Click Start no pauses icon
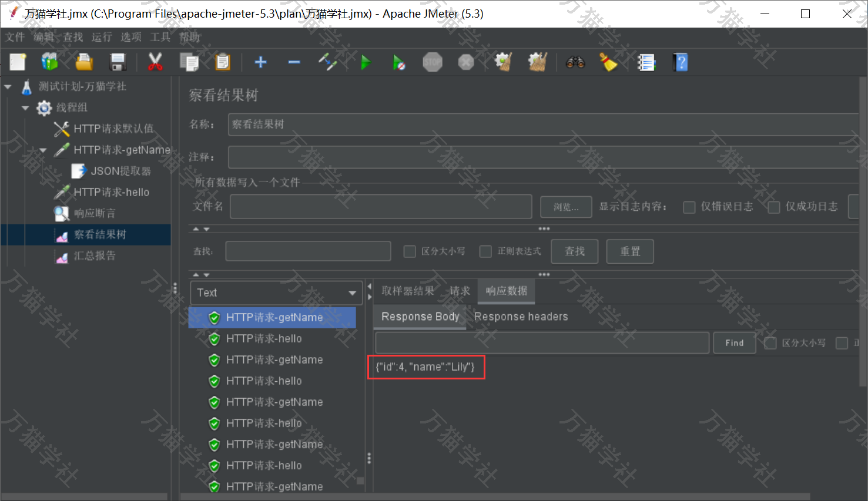The width and height of the screenshot is (868, 501). (399, 62)
